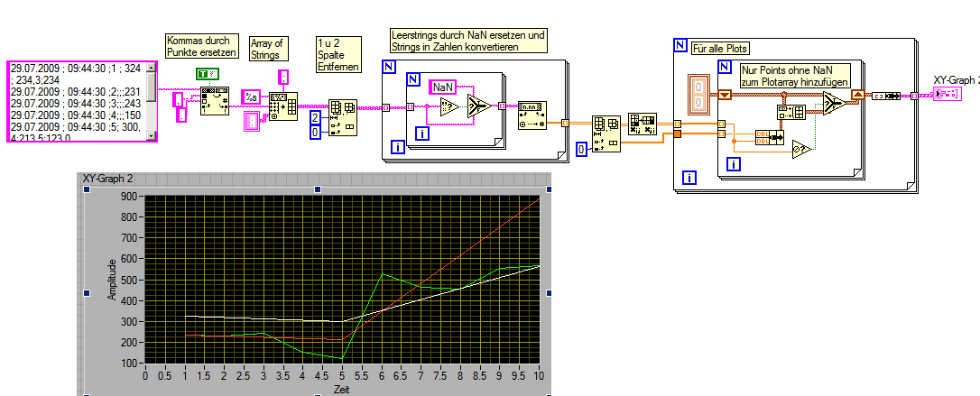Click the XY-Graph 2 label above the graph

pos(107,179)
